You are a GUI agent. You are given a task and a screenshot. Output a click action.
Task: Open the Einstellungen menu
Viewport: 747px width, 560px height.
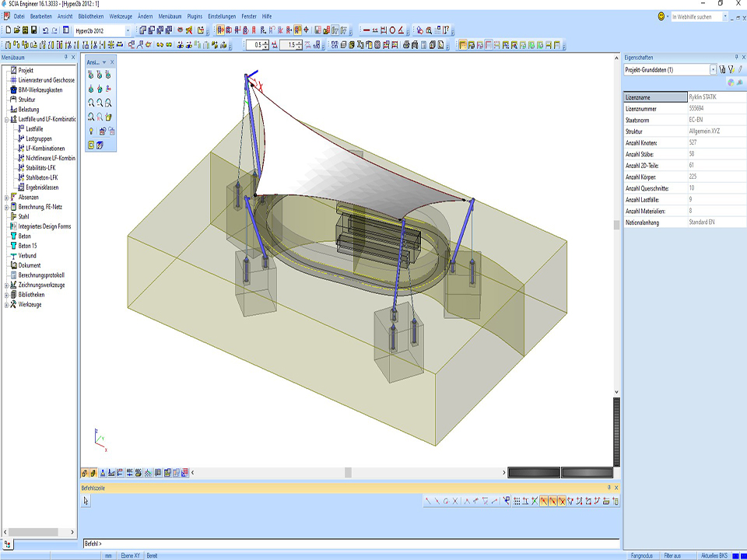click(x=221, y=16)
